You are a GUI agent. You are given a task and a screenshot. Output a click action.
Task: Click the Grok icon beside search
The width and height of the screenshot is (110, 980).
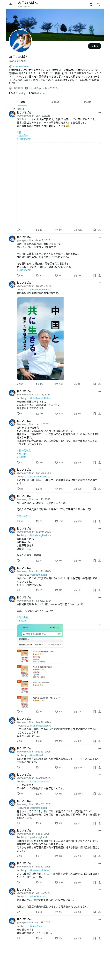[x=91, y=5]
